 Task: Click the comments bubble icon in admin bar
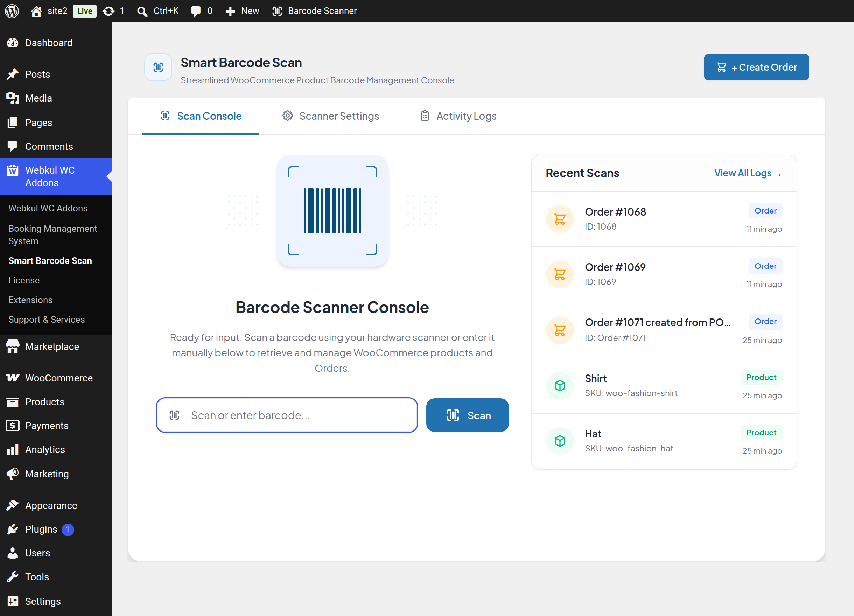[196, 11]
